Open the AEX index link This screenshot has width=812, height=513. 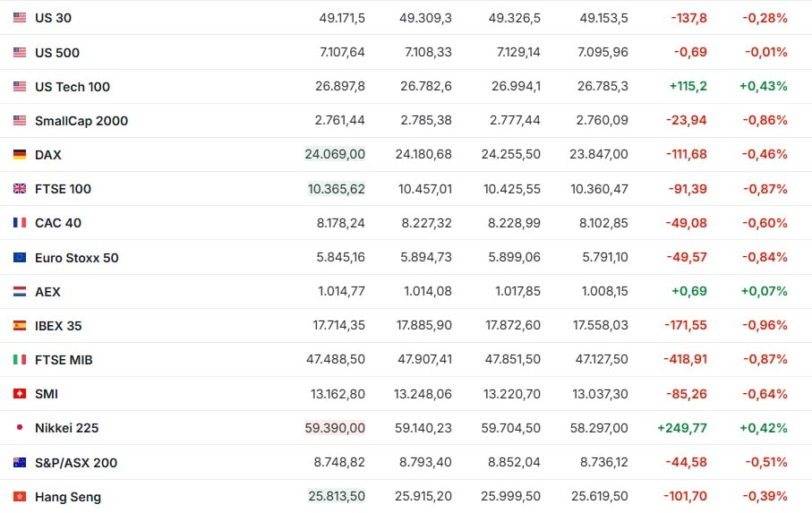[48, 292]
